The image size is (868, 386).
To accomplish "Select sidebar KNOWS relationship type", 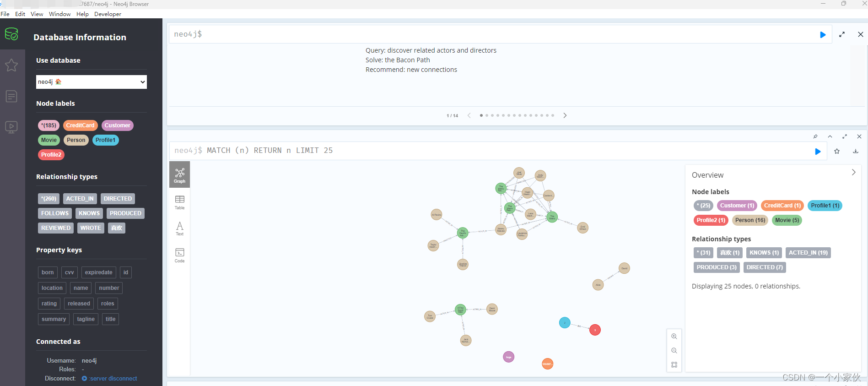I will [x=89, y=213].
